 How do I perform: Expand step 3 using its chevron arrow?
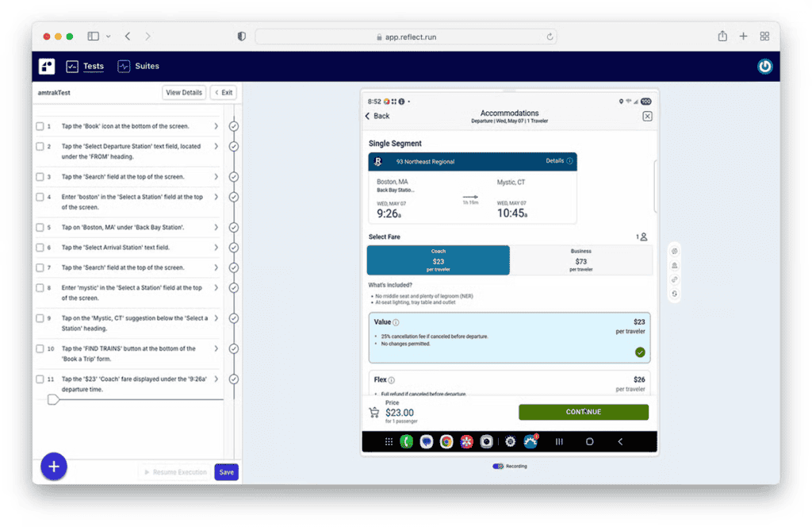click(x=216, y=177)
